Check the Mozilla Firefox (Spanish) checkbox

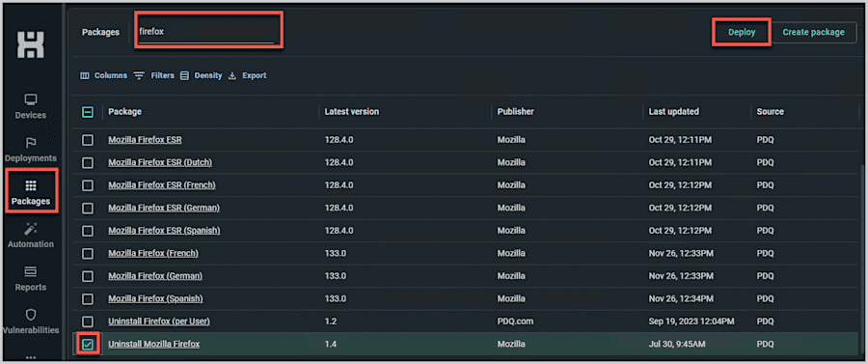88,298
